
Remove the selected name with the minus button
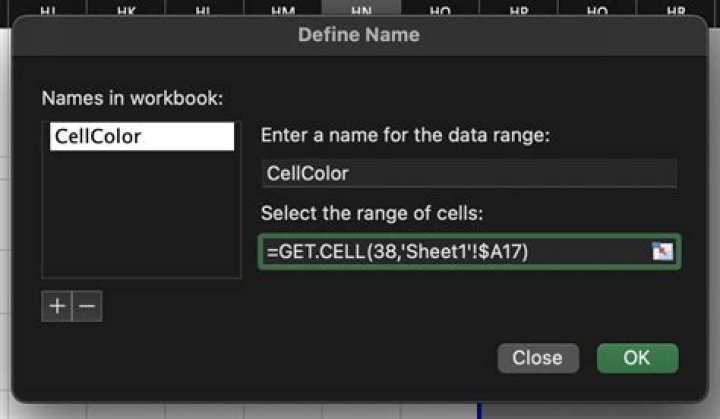click(x=87, y=306)
